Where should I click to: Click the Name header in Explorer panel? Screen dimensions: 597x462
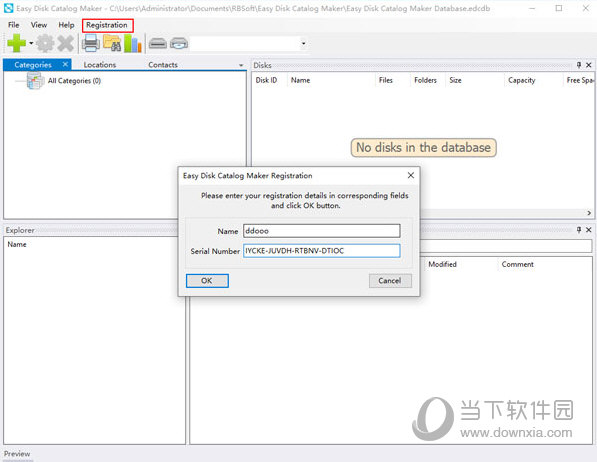[x=17, y=245]
